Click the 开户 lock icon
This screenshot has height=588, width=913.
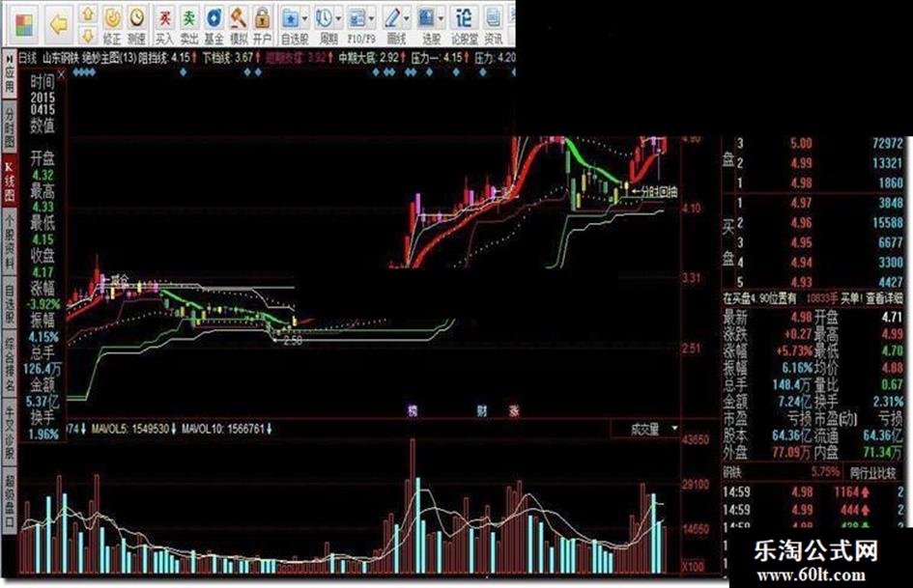pos(262,26)
